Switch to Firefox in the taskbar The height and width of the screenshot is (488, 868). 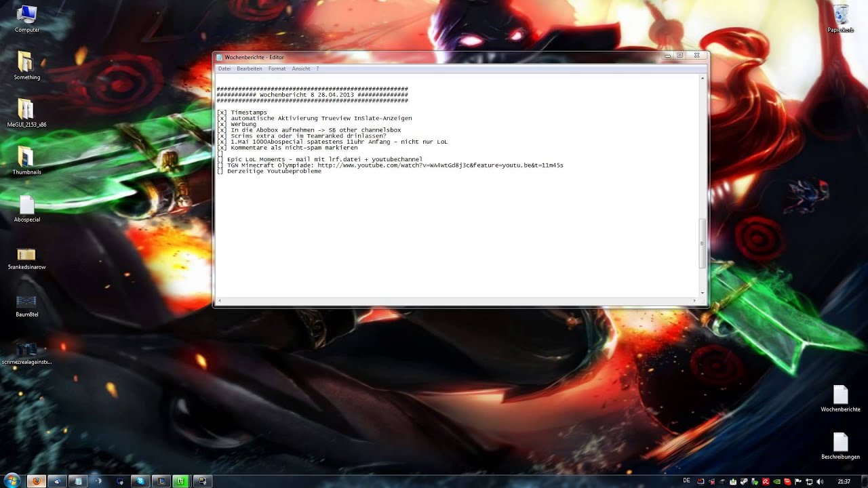point(37,481)
